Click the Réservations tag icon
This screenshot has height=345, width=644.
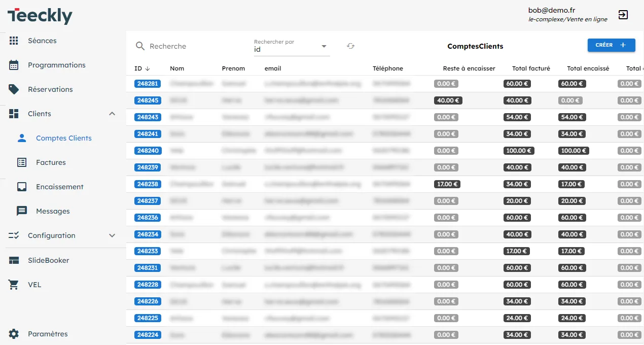point(14,89)
